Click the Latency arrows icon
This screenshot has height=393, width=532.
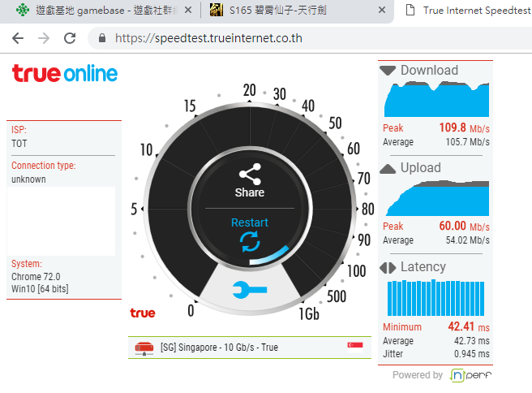point(388,268)
